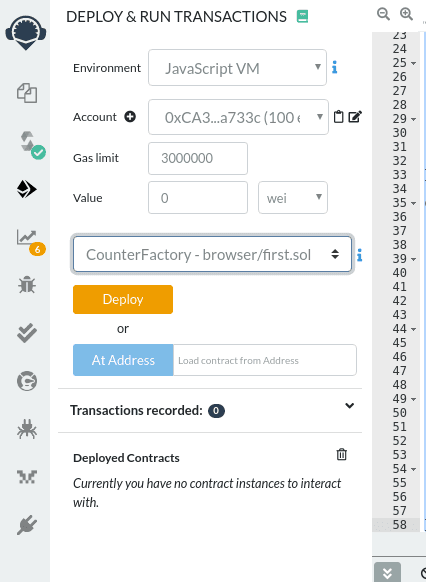The height and width of the screenshot is (582, 426).
Task: Copy account address with clipboard icon
Action: 338,117
